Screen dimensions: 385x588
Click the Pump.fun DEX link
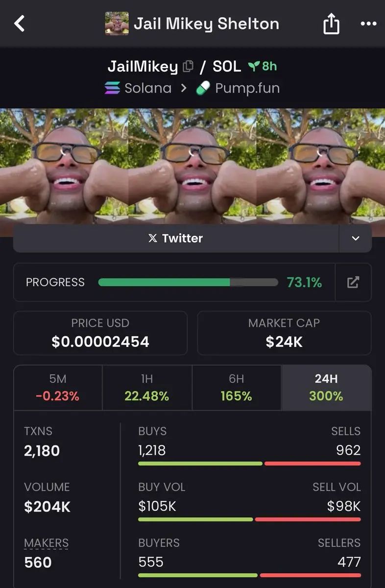tap(238, 88)
